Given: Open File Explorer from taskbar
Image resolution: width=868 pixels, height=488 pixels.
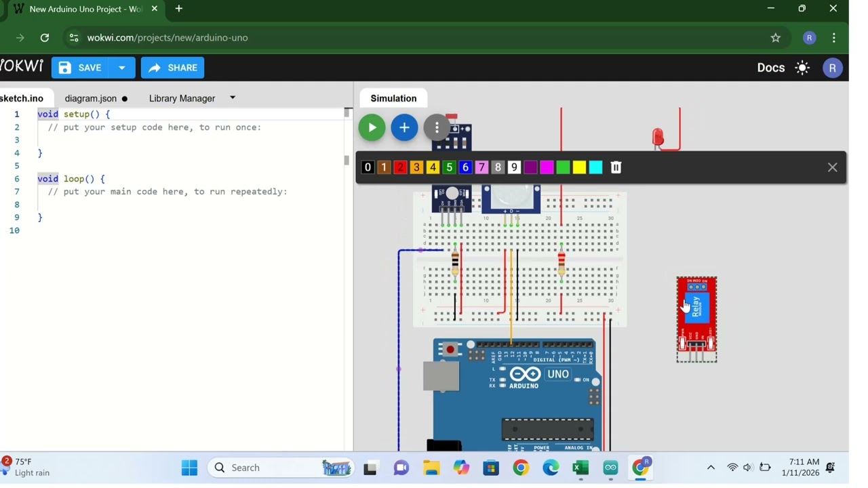Looking at the screenshot, I should tap(431, 468).
